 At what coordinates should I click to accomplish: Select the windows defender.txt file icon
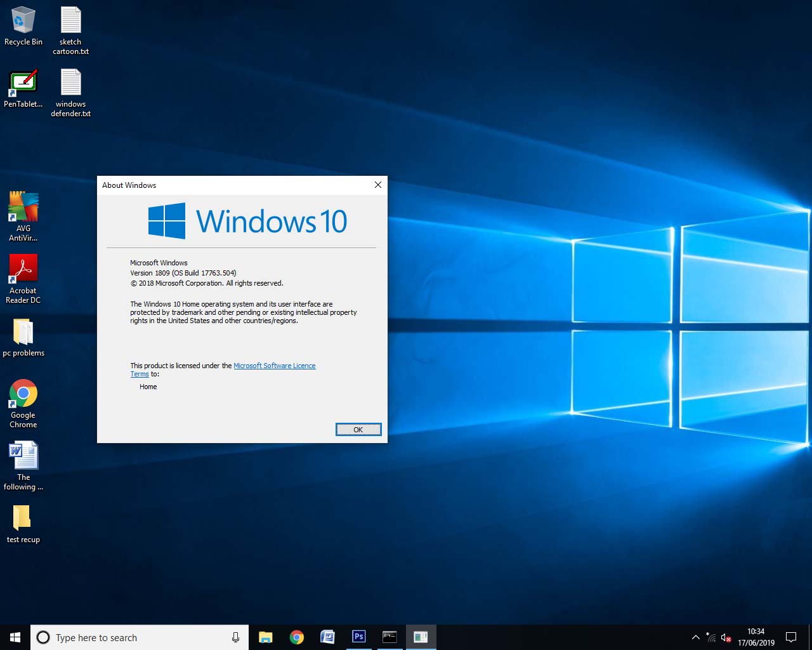click(70, 93)
